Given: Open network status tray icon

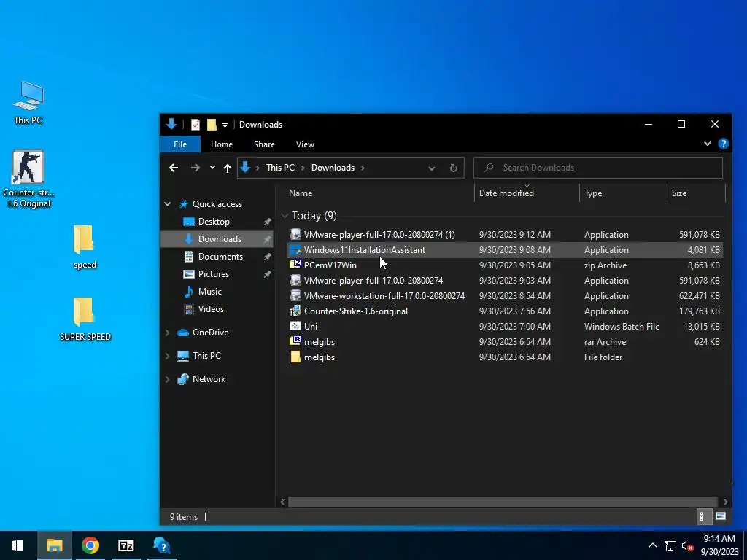Looking at the screenshot, I should pos(670,545).
